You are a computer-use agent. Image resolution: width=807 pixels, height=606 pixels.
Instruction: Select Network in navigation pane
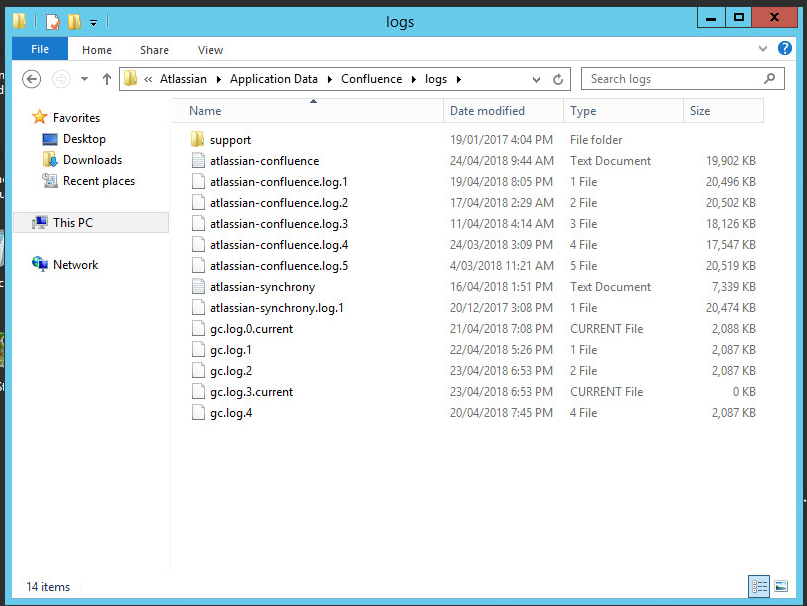[75, 265]
